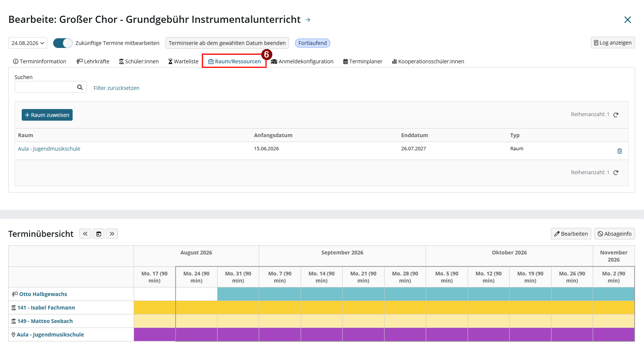Close the edit dialog with X

tap(628, 19)
